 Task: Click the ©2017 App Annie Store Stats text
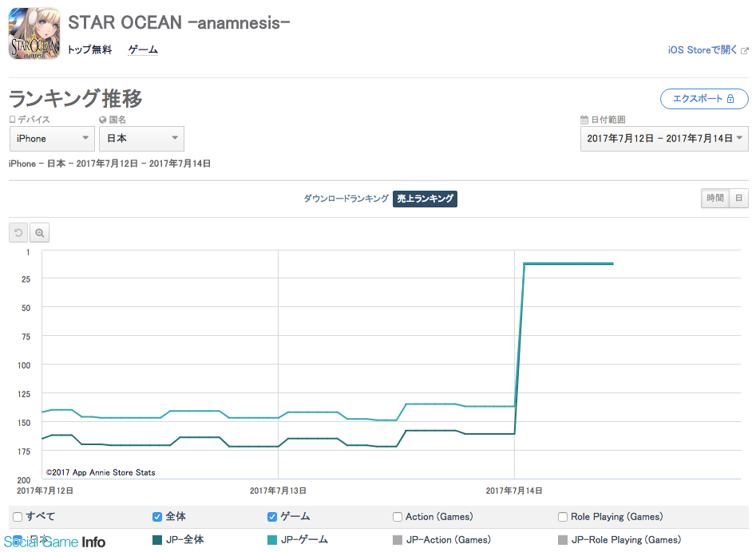[x=101, y=472]
